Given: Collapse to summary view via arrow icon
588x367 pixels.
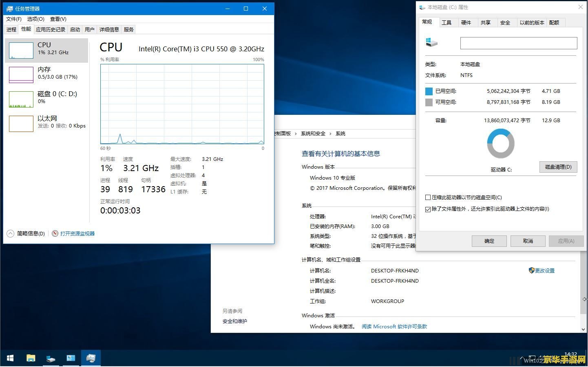Looking at the screenshot, I should [x=10, y=233].
